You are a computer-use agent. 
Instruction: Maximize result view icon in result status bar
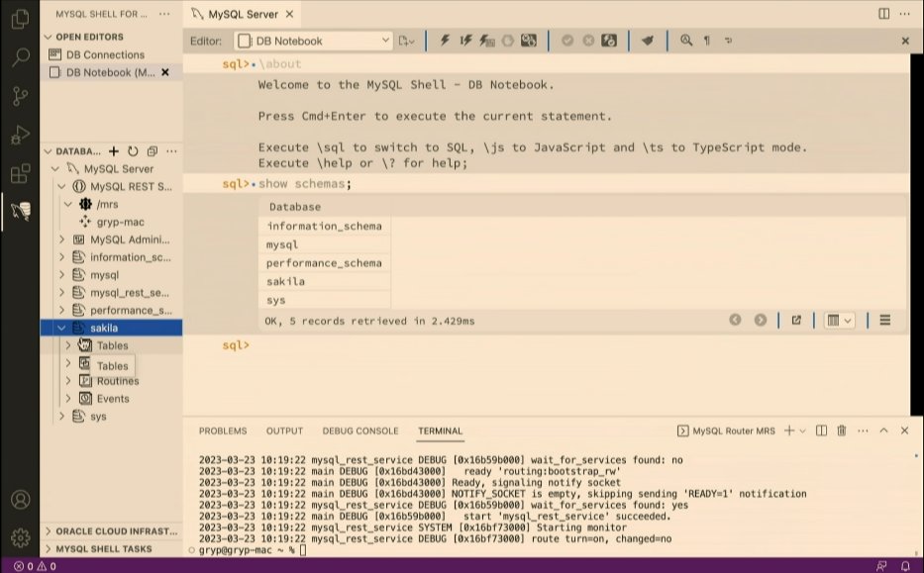(x=796, y=320)
